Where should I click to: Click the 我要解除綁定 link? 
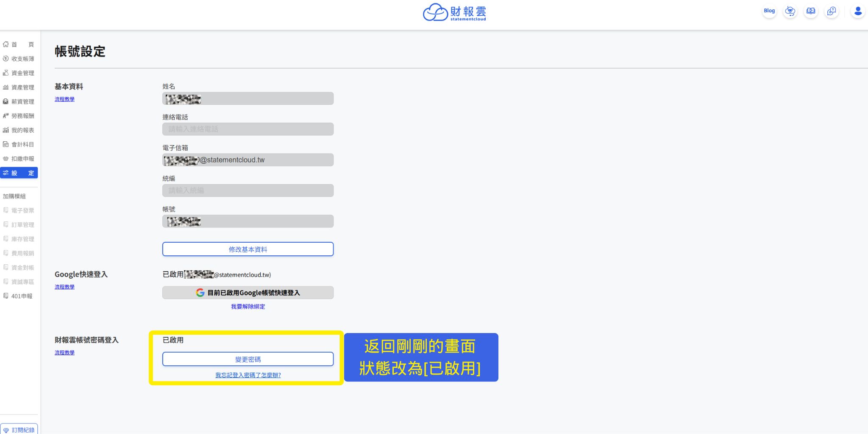click(x=248, y=307)
